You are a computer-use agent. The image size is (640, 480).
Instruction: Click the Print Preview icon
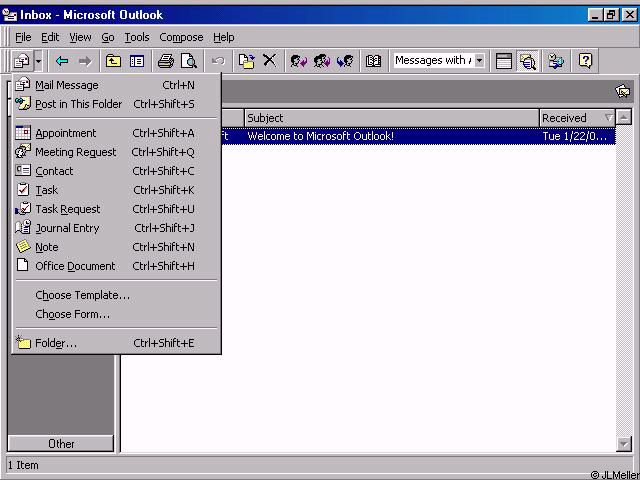(189, 62)
